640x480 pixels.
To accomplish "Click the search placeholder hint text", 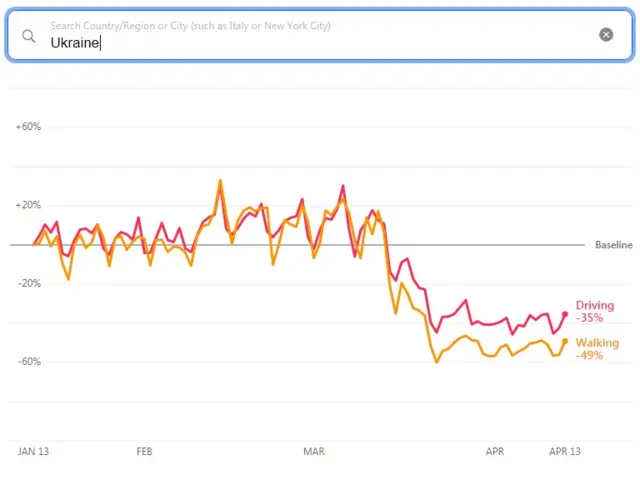I will pyautogui.click(x=190, y=25).
